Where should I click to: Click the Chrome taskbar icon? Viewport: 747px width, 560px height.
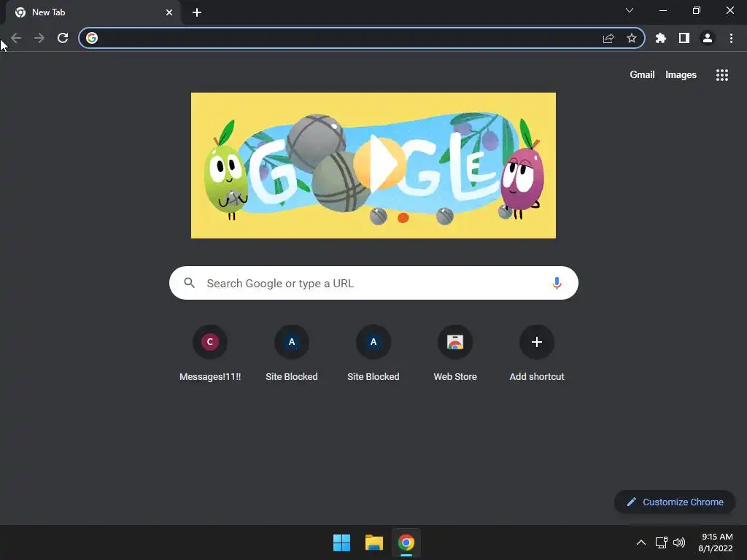click(406, 542)
